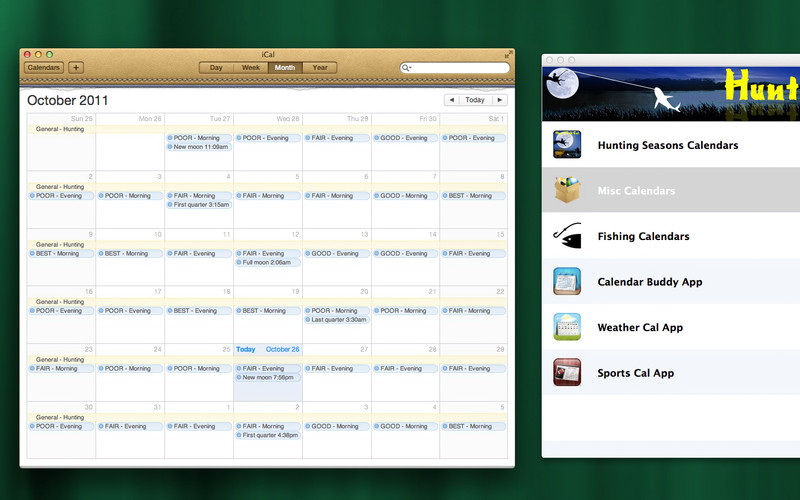Click the Fishing Calendars fish hook icon
Viewport: 800px width, 500px height.
[x=567, y=236]
